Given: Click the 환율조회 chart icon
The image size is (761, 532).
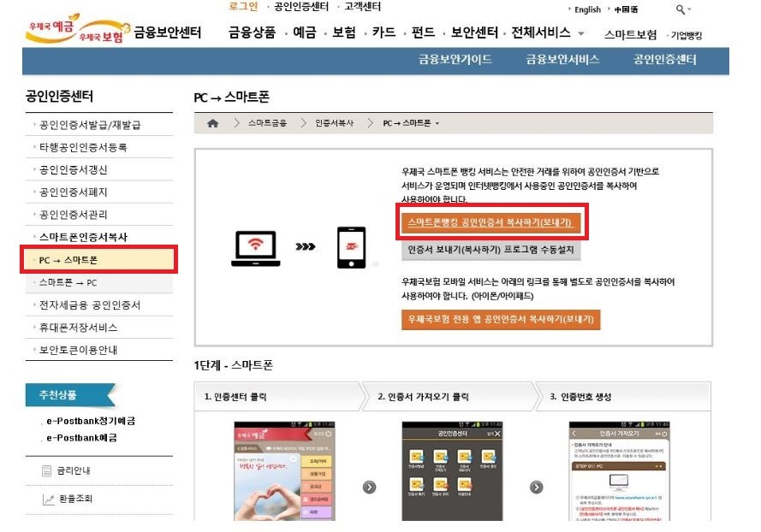Looking at the screenshot, I should point(48,499).
